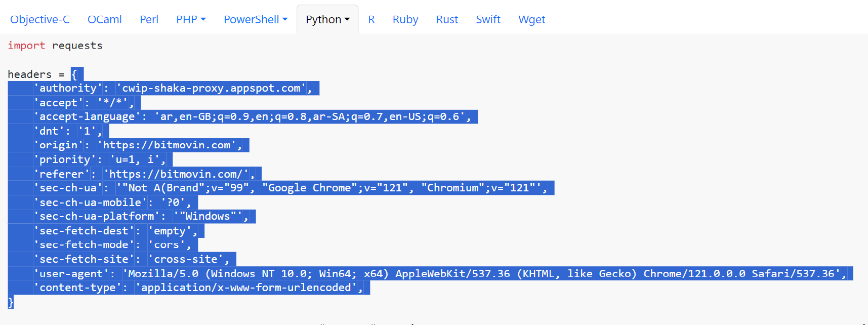Expand the PHP dropdown caret
The height and width of the screenshot is (325, 868).
[203, 20]
